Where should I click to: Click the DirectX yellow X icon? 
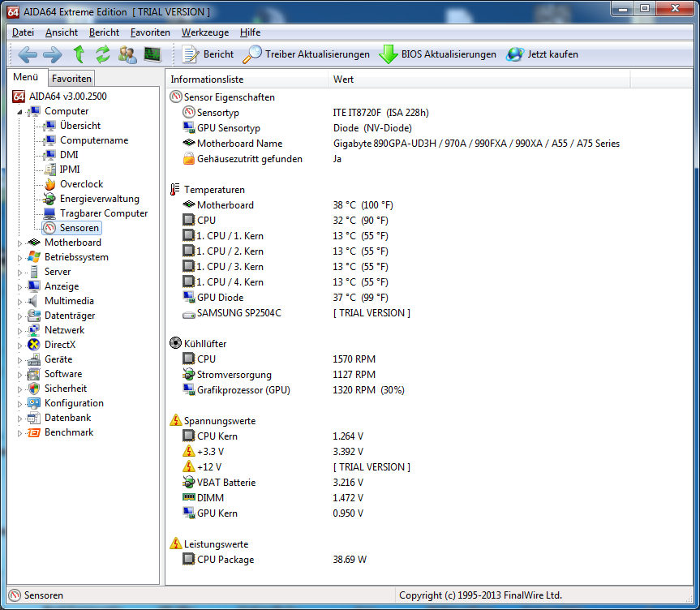(x=34, y=344)
